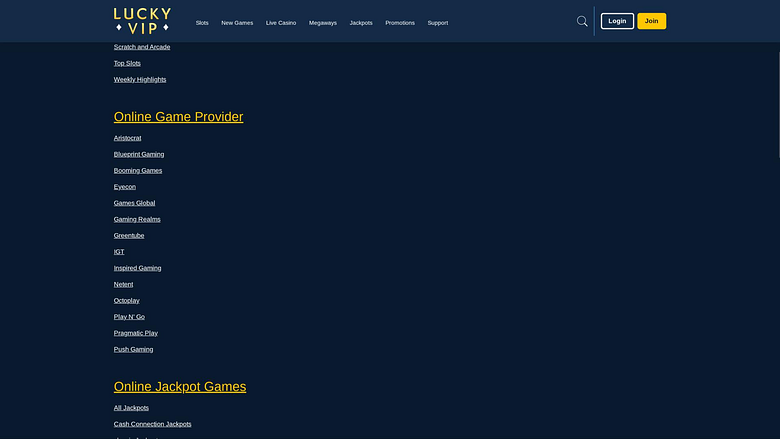The width and height of the screenshot is (780, 439).
Task: Open the Blueprint Gaming provider link
Action: (139, 154)
